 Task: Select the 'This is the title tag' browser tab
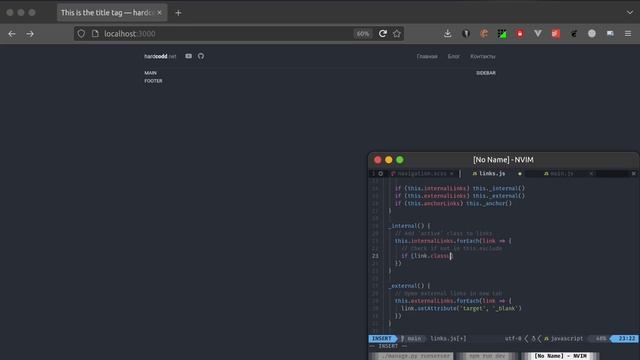pos(112,13)
